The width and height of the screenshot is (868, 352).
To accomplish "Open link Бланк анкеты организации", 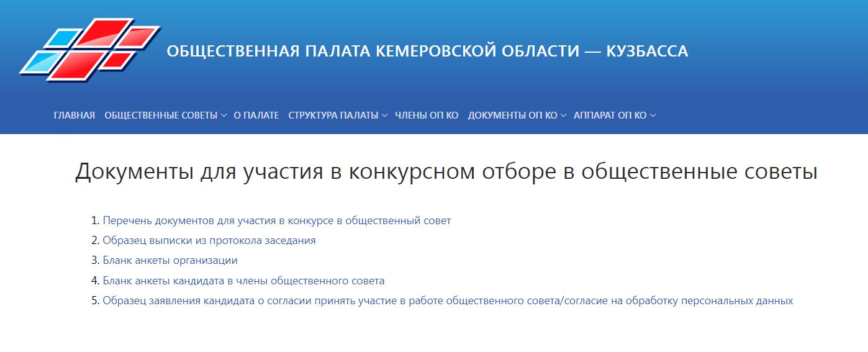I will (x=170, y=260).
